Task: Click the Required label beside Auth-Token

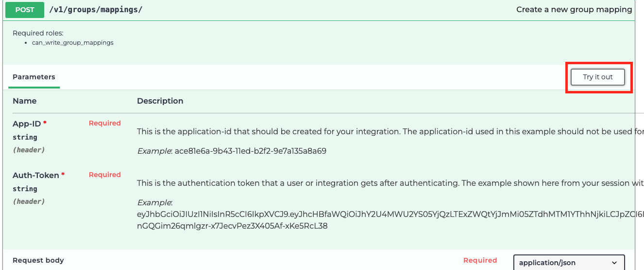Action: pos(104,175)
